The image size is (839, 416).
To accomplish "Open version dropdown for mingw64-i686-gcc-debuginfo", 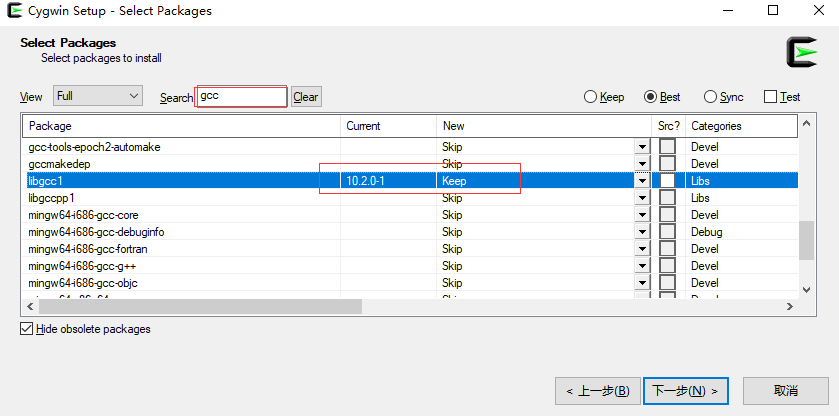I will point(642,232).
